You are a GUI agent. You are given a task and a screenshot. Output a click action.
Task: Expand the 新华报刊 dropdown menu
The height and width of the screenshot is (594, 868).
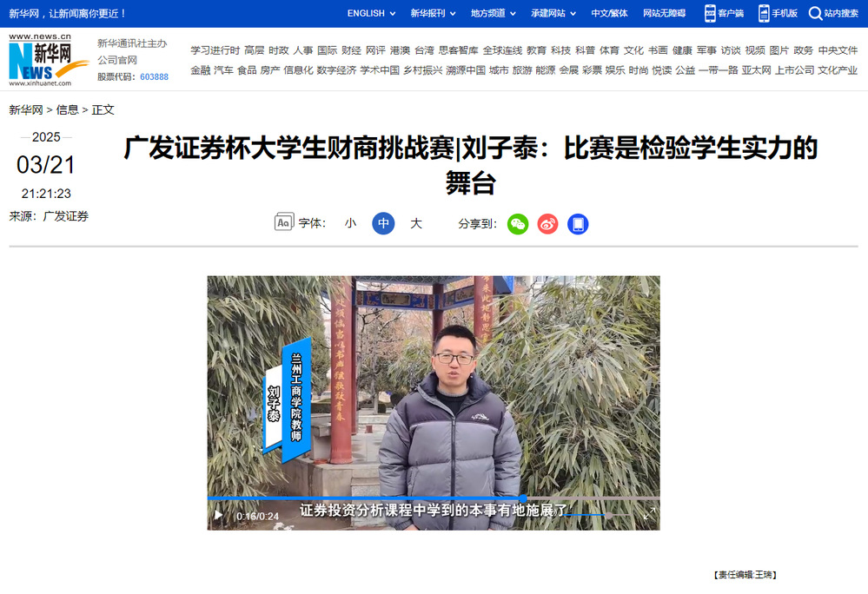[433, 13]
